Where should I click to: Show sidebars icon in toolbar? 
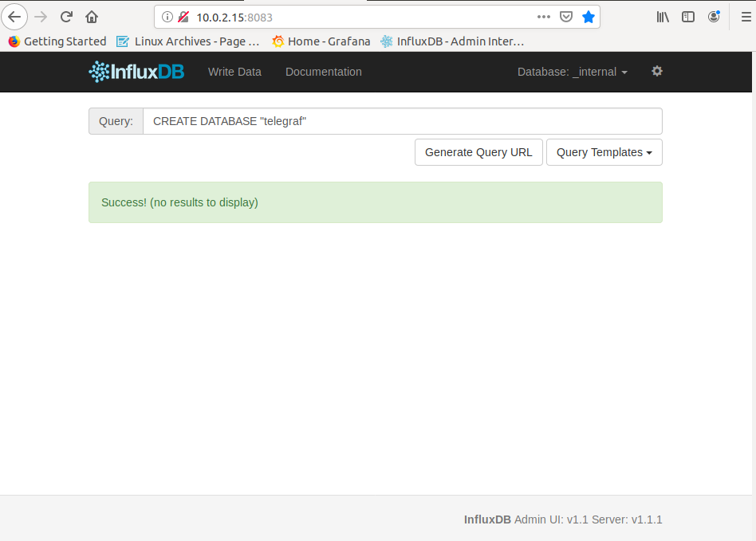point(688,17)
